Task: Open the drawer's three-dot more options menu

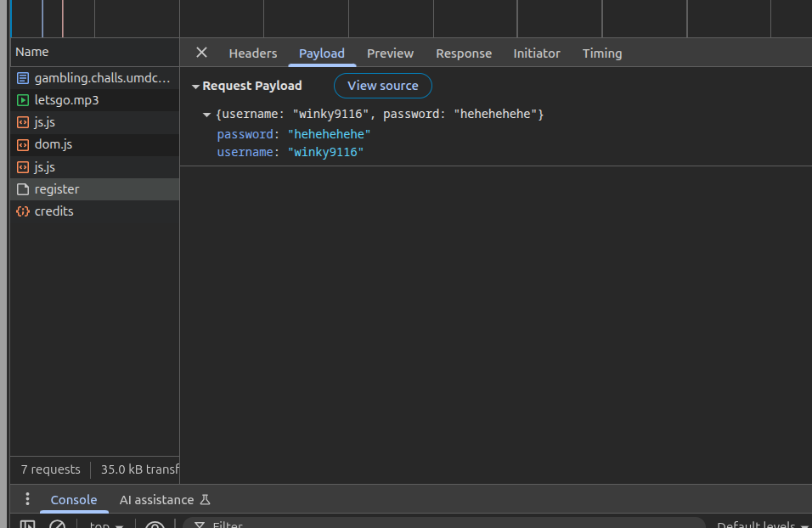Action: pyautogui.click(x=27, y=499)
